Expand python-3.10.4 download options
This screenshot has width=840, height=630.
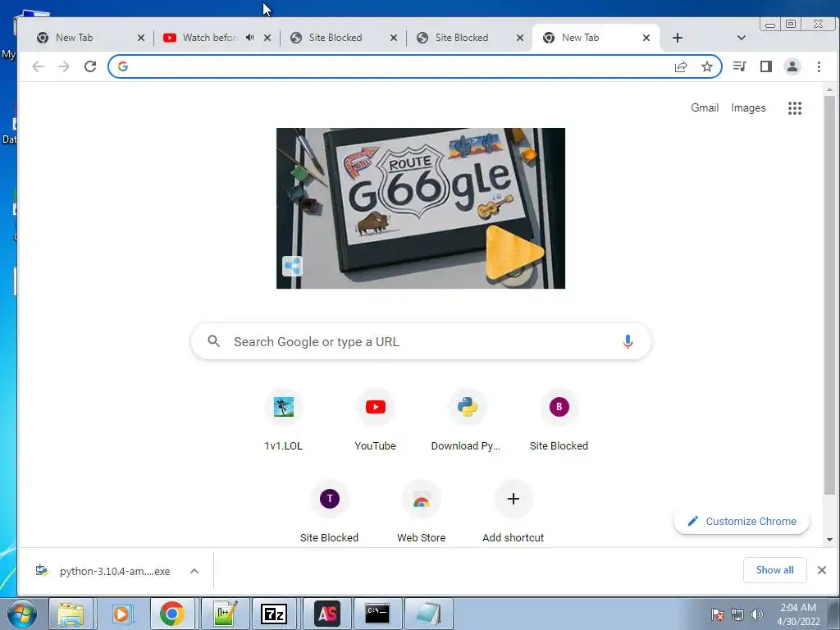194,571
